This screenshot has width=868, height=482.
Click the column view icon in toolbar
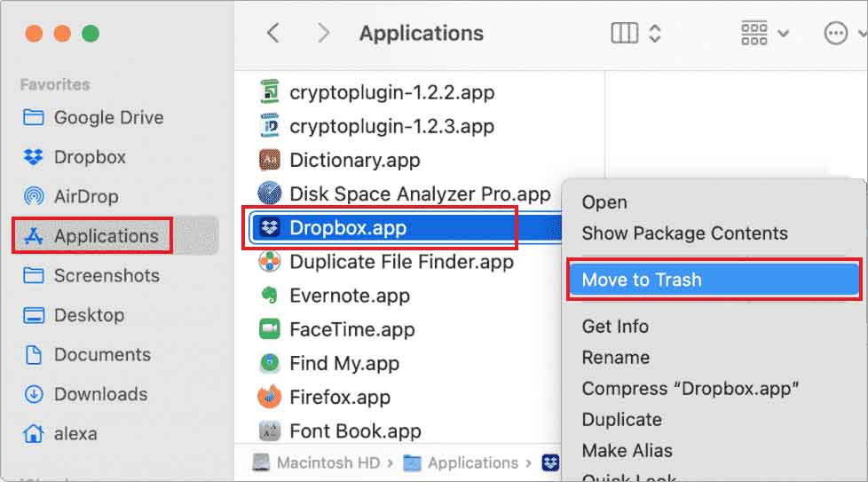(625, 33)
